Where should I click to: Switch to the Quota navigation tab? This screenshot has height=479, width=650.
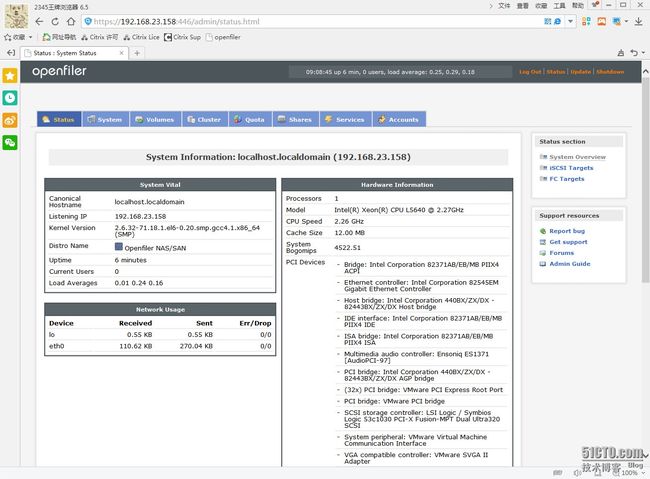pos(250,119)
